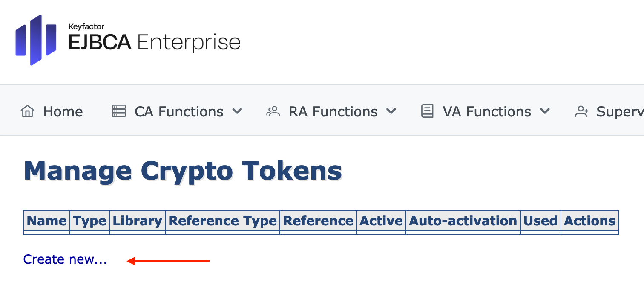Click the EJBCA Enterprise wordmark text
The width and height of the screenshot is (644, 285).
click(155, 43)
